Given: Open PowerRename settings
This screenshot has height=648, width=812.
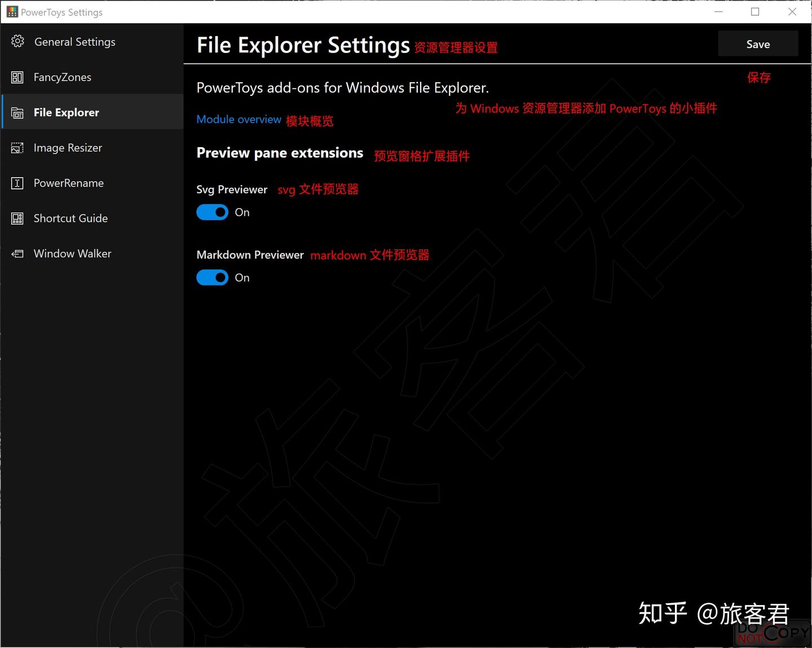Looking at the screenshot, I should pos(68,183).
